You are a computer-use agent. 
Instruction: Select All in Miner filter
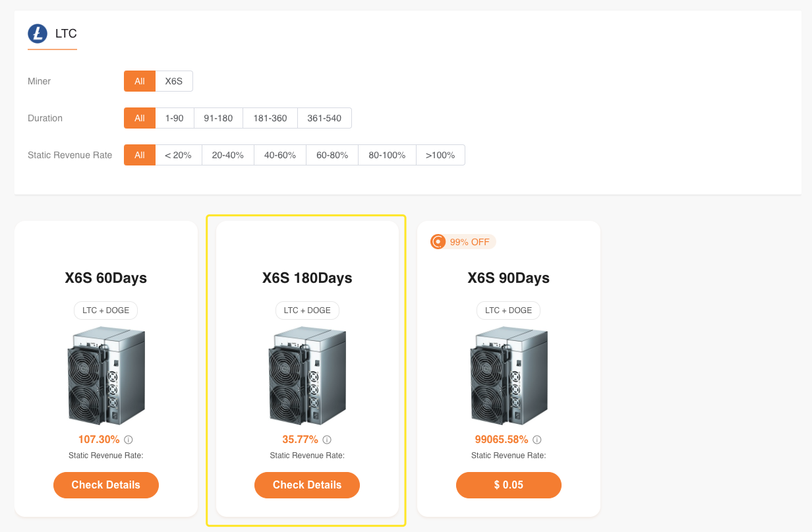pos(140,81)
